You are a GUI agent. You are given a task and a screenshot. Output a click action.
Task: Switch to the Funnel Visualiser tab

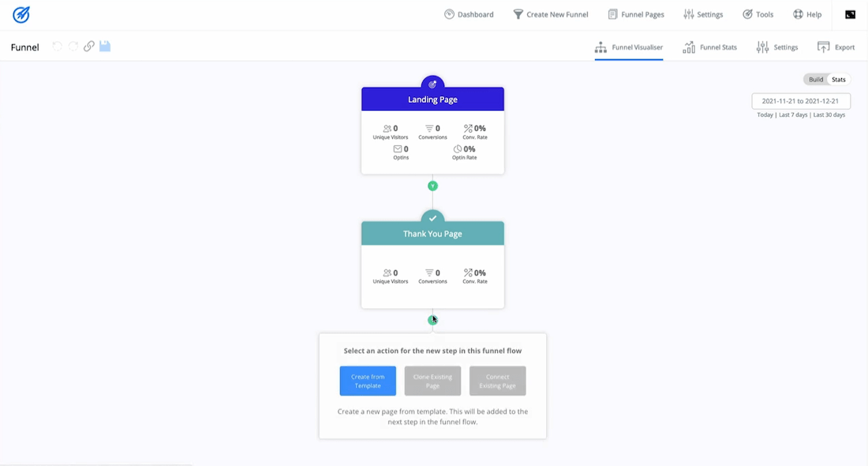click(629, 47)
